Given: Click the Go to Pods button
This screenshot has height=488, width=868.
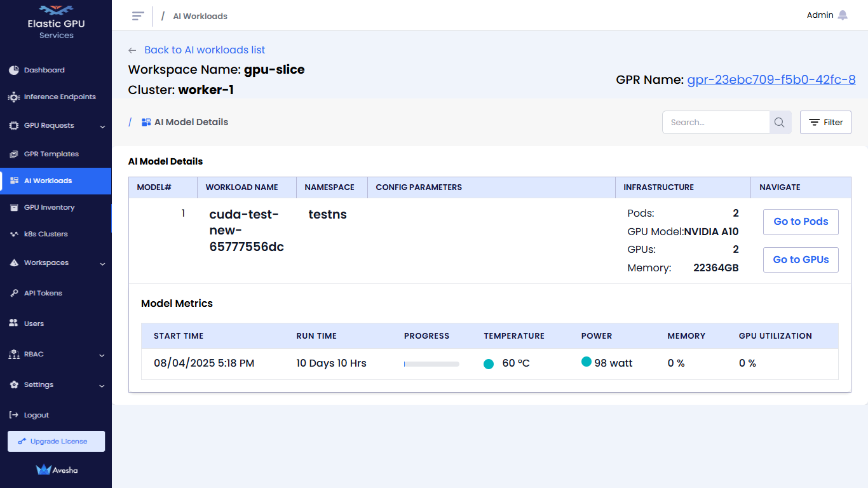Looking at the screenshot, I should click(x=800, y=222).
